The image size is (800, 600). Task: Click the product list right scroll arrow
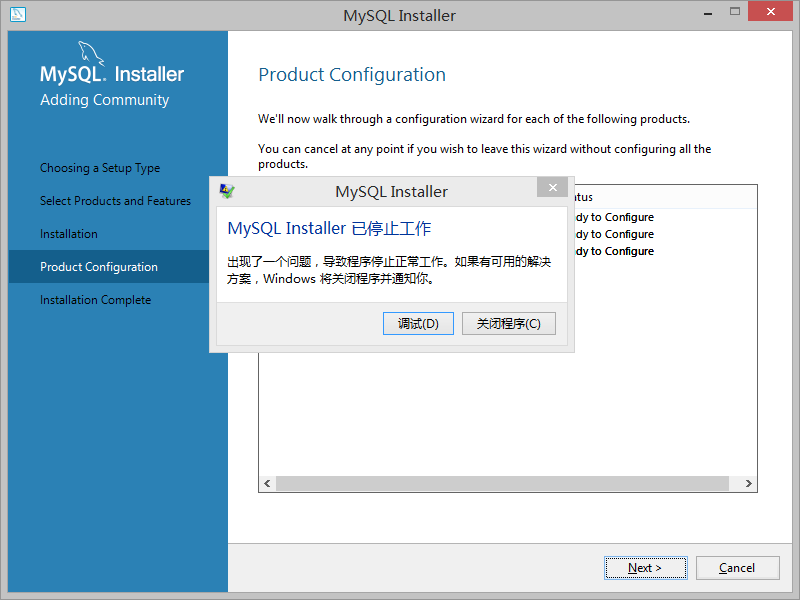tap(748, 483)
